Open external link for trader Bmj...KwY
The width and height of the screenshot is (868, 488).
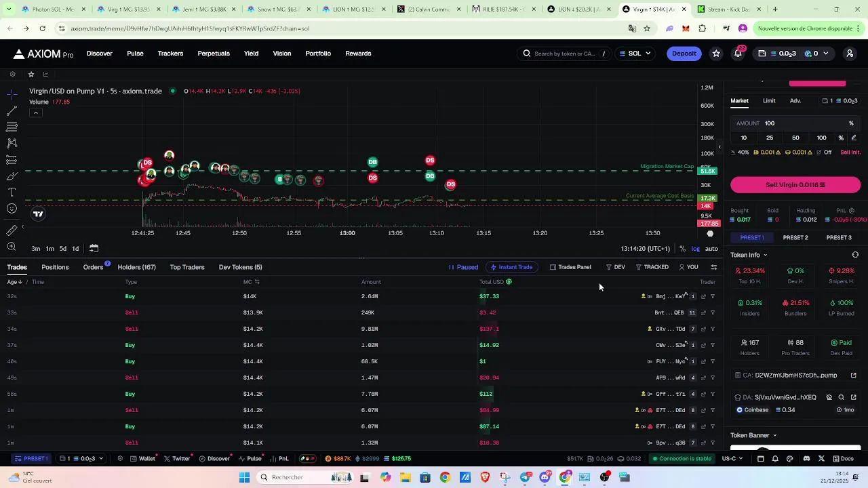tap(703, 296)
